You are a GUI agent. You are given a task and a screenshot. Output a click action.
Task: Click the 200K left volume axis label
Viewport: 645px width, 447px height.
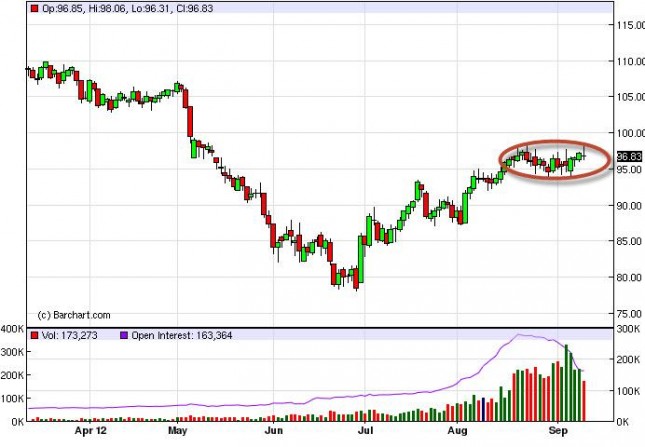click(12, 375)
